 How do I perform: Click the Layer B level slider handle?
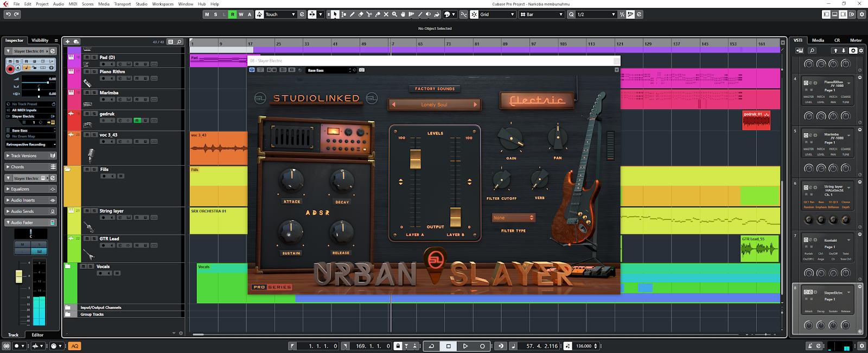coord(455,216)
